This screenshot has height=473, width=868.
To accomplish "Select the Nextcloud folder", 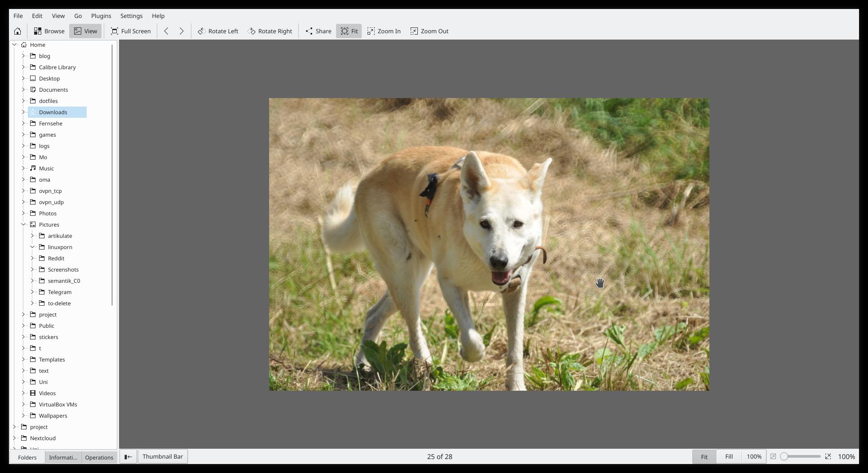I will point(43,438).
